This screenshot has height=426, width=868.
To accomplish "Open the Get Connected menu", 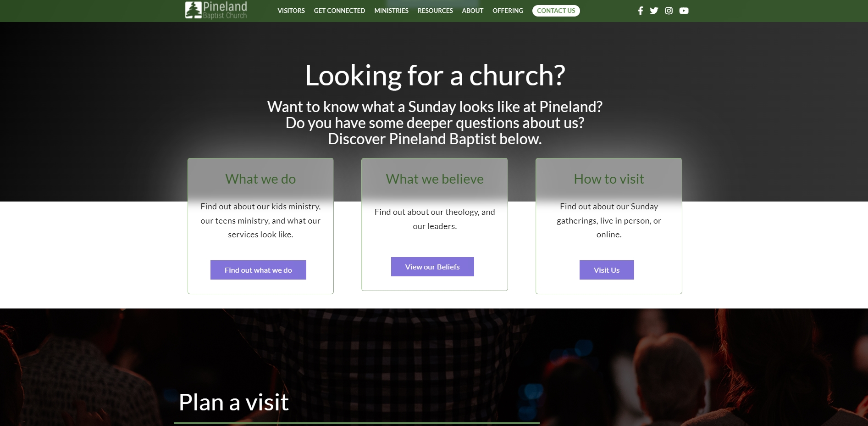I will point(339,11).
